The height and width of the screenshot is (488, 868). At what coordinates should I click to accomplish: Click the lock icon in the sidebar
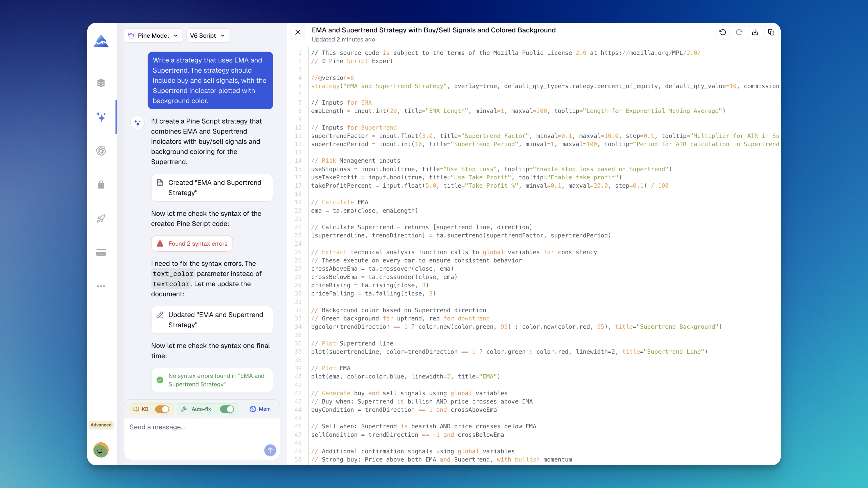pos(101,185)
